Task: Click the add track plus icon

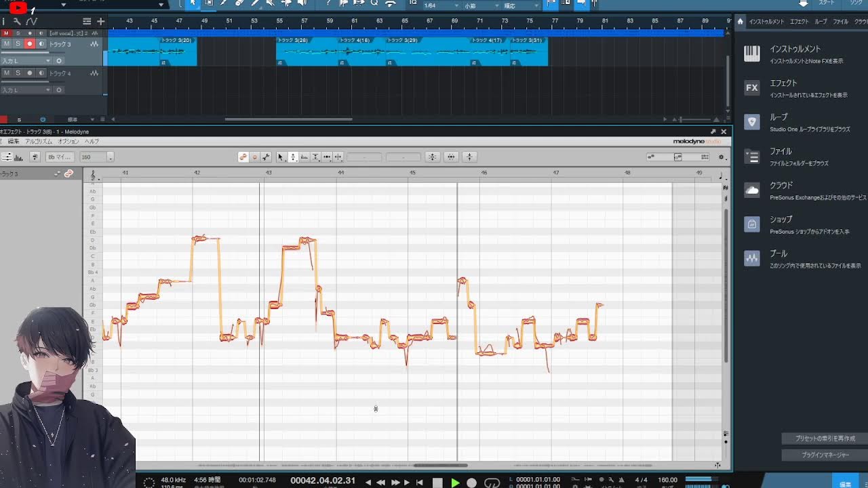Action: point(100,22)
